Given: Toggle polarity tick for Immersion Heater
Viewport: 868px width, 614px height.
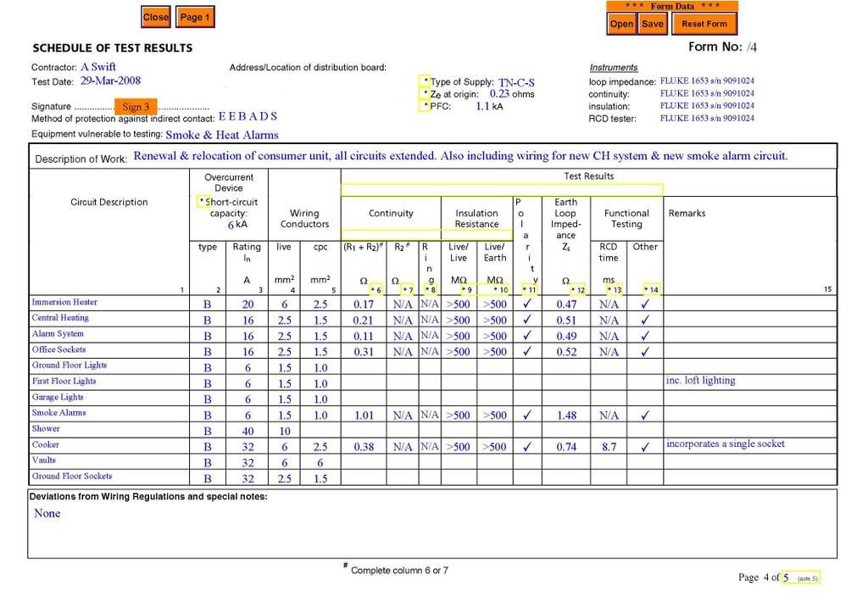Looking at the screenshot, I should click(527, 304).
